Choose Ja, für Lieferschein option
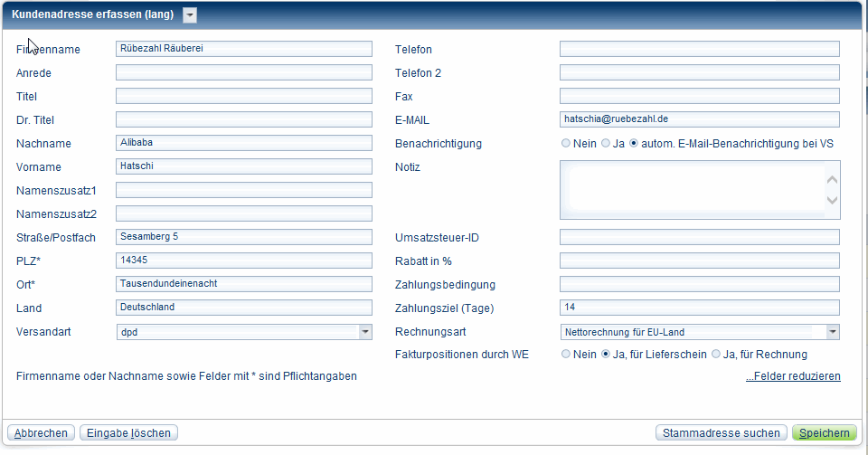Screen dimensions: 868x455 tap(606, 355)
